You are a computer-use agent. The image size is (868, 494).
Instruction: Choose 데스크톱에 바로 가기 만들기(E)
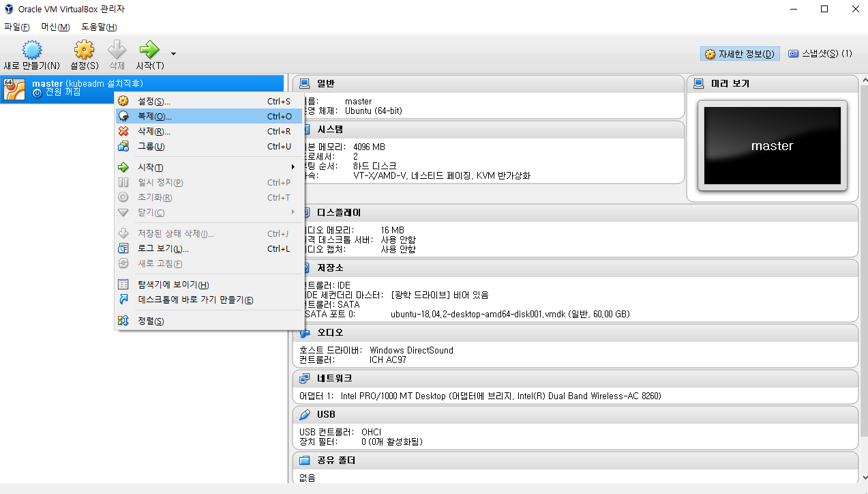click(209, 300)
